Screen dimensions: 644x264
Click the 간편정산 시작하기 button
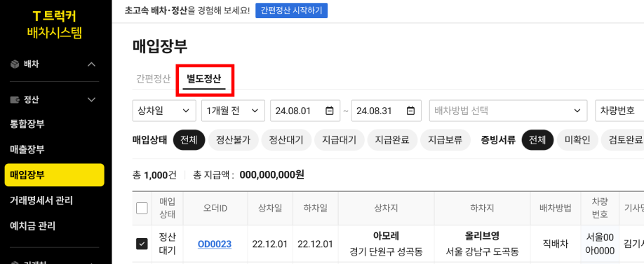(x=291, y=11)
